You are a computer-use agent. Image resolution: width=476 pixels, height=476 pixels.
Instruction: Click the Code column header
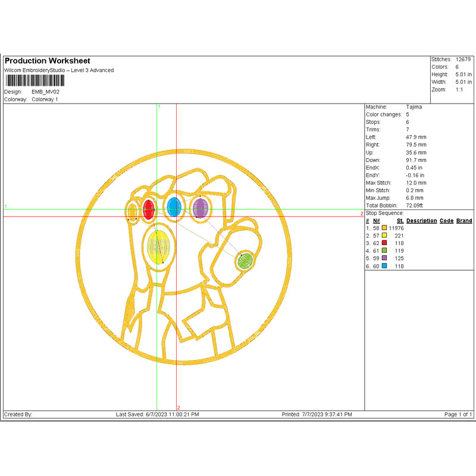(x=446, y=221)
